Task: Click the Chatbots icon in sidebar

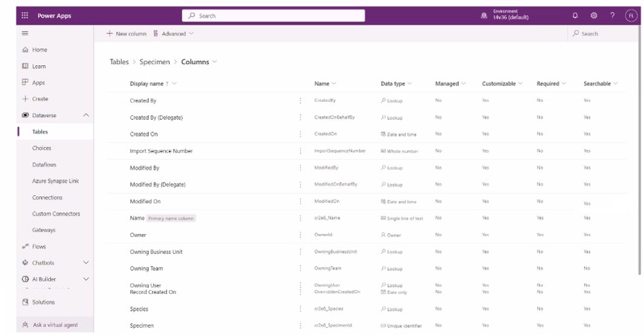Action: [25, 263]
